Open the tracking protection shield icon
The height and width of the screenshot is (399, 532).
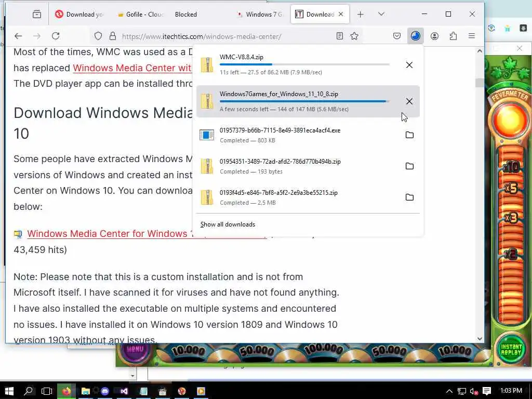tap(98, 36)
